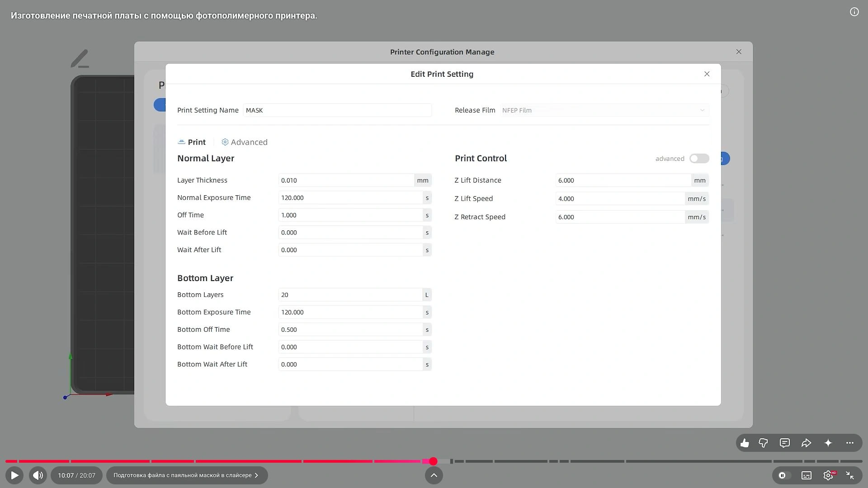Viewport: 868px width, 488px height.
Task: Like the video with thumbs up
Action: (745, 443)
